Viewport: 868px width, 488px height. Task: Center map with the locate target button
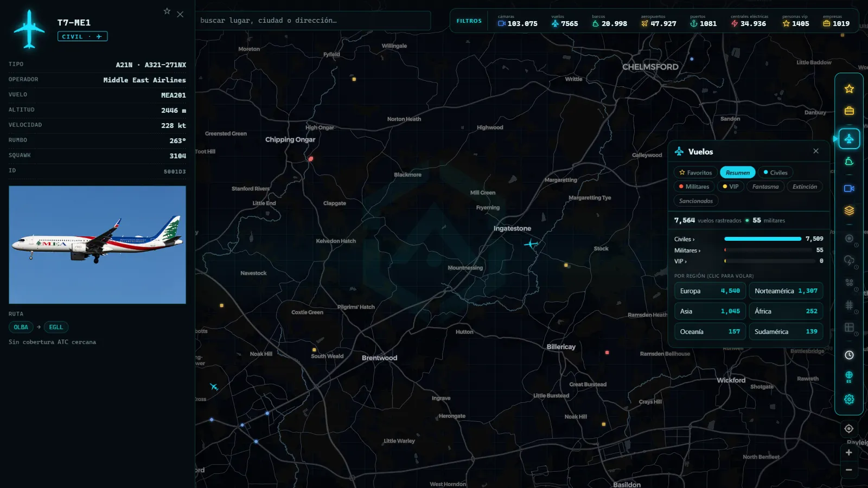[x=849, y=428]
